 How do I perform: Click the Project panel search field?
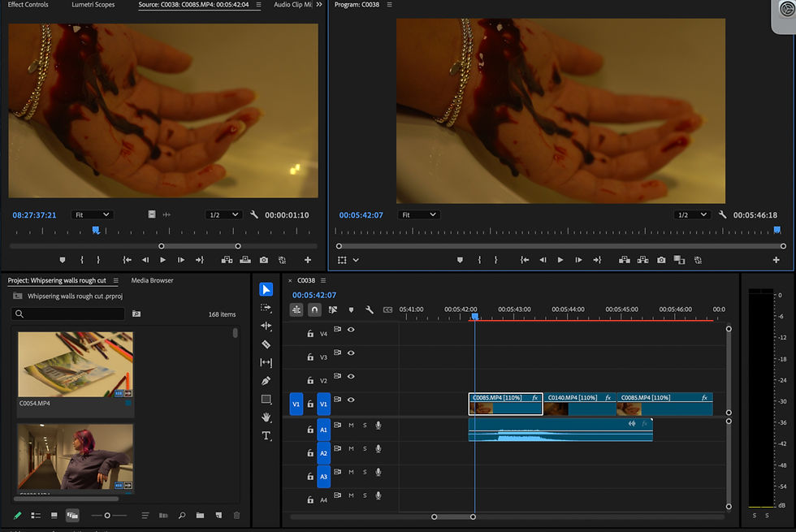68,314
